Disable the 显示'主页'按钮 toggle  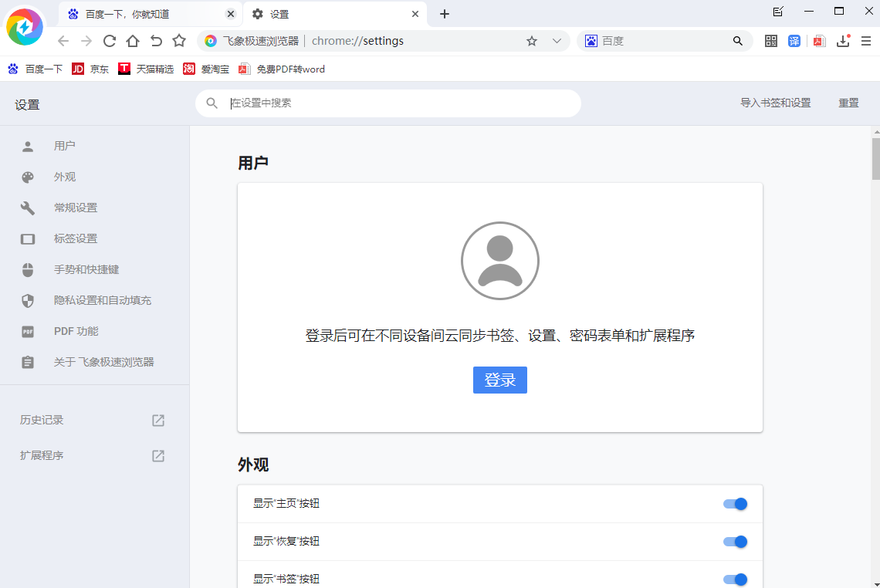pos(735,504)
